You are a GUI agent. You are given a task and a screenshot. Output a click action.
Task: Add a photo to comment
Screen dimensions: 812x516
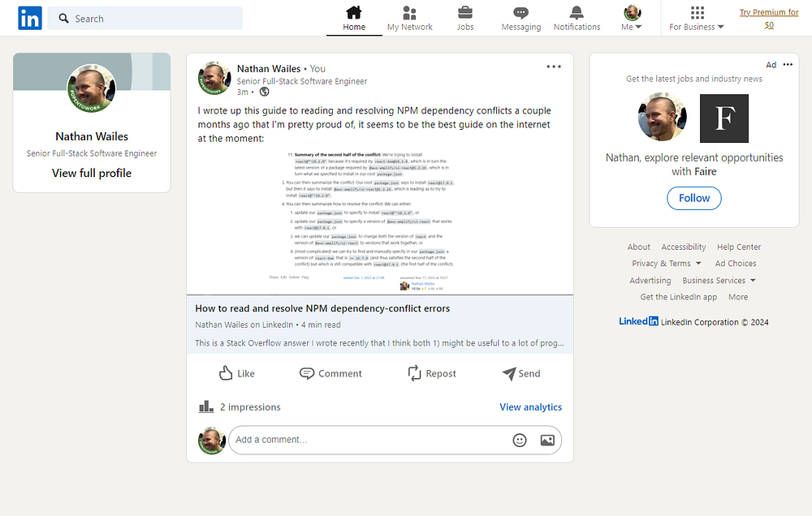547,440
